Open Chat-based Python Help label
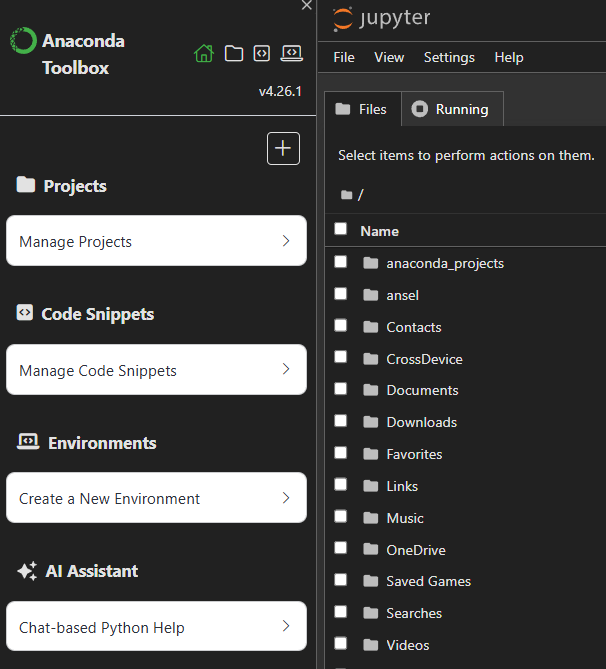The width and height of the screenshot is (606, 669). click(x=102, y=628)
